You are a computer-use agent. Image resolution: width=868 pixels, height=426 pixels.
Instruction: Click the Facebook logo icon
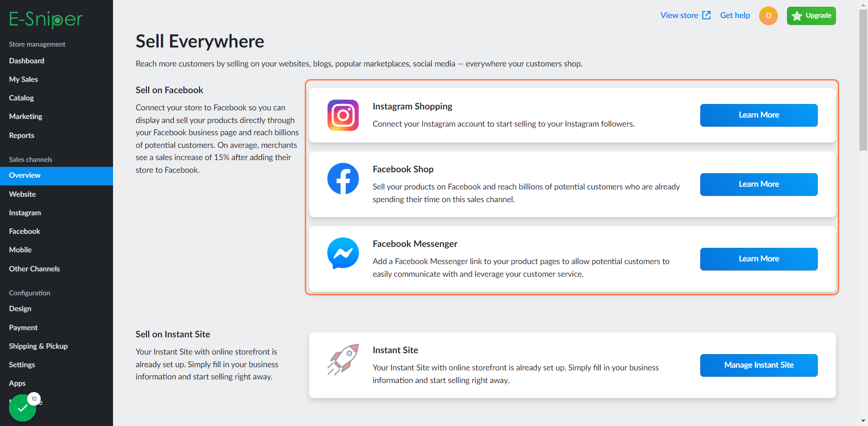[343, 179]
